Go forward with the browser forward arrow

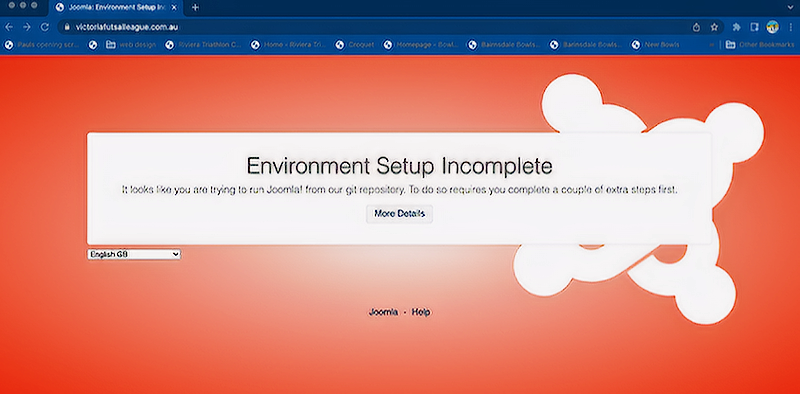pos(27,27)
